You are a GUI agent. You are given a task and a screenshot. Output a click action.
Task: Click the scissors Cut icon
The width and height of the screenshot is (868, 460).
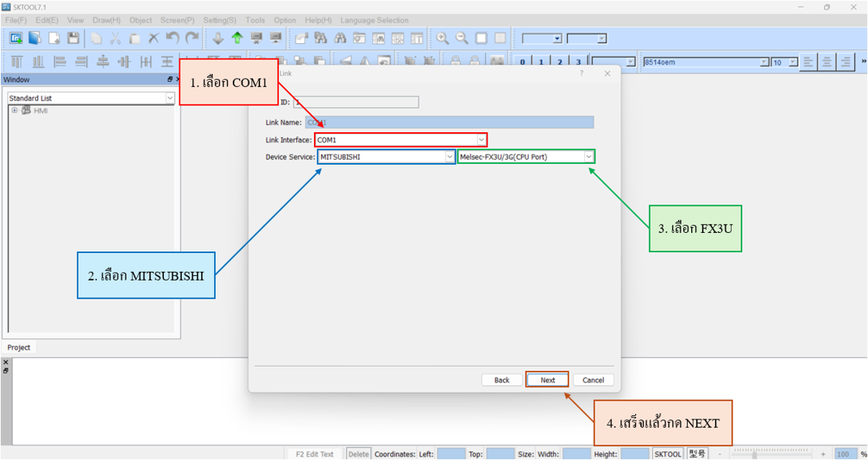click(115, 38)
